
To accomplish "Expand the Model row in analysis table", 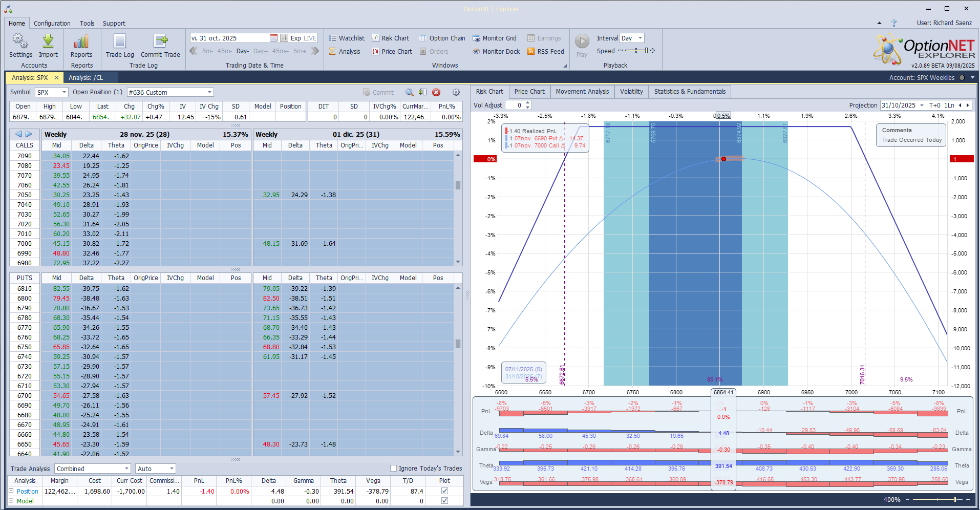I will click(x=11, y=501).
